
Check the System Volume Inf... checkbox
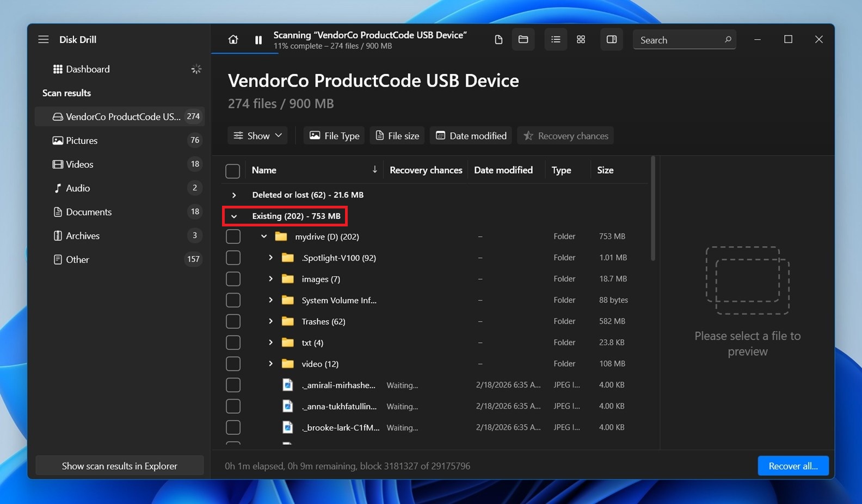click(233, 300)
